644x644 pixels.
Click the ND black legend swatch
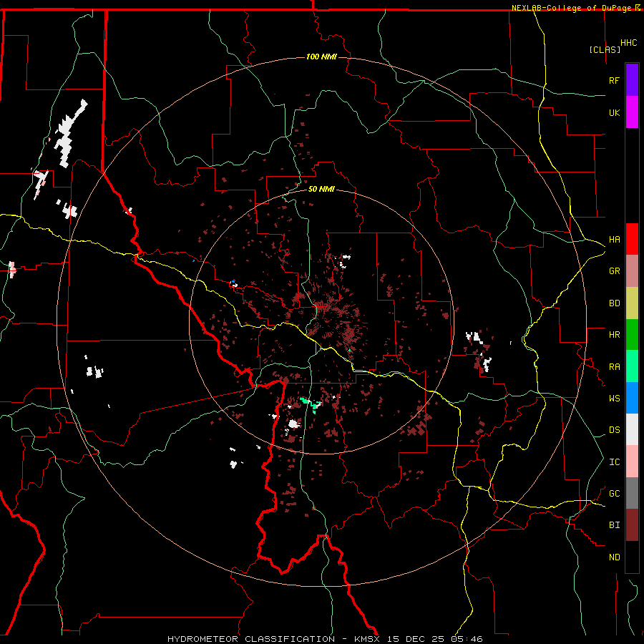(632, 557)
